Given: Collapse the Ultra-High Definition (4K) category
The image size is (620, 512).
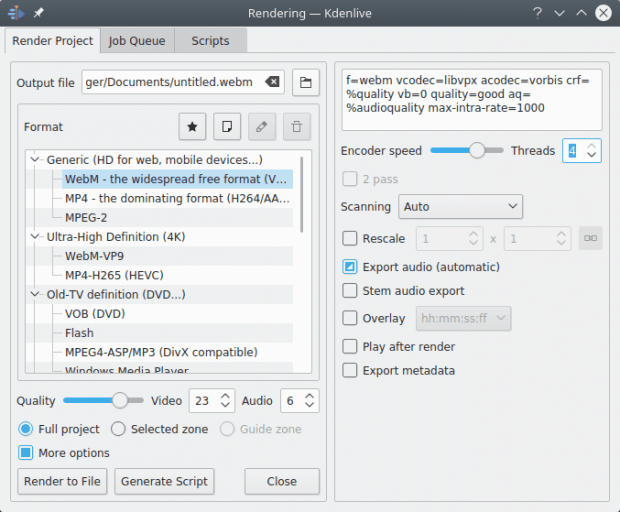Looking at the screenshot, I should point(35,236).
